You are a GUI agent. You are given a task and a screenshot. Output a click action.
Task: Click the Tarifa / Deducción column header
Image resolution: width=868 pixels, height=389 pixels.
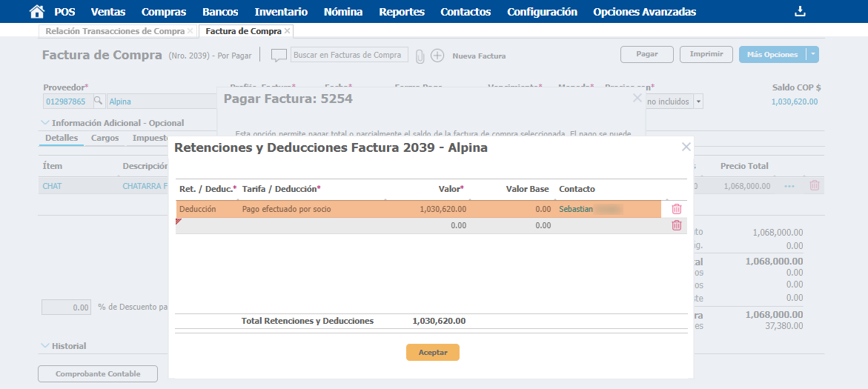coord(281,189)
